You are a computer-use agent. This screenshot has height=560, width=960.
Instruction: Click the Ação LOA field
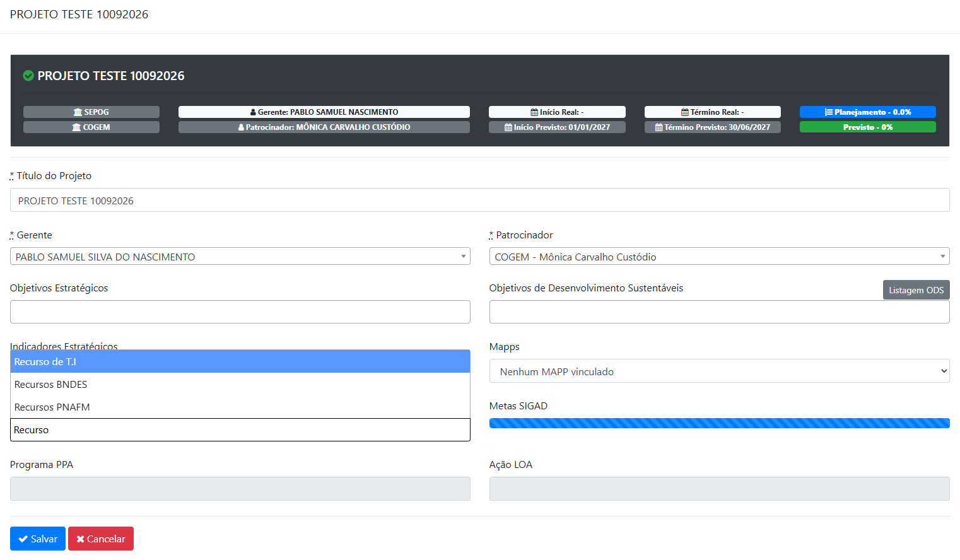tap(720, 489)
